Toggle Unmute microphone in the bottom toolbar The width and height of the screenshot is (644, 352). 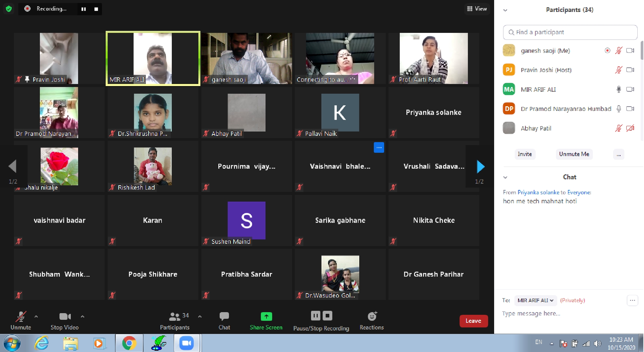coord(21,316)
